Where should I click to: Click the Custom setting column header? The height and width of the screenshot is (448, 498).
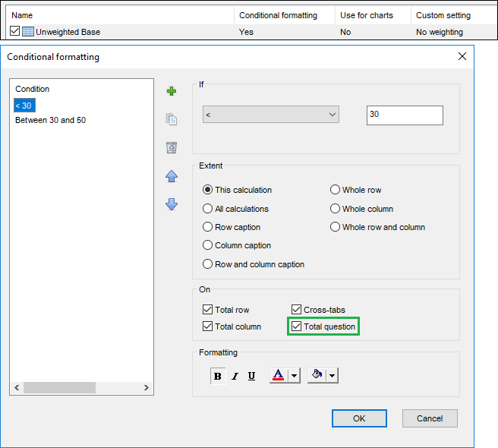coord(454,15)
